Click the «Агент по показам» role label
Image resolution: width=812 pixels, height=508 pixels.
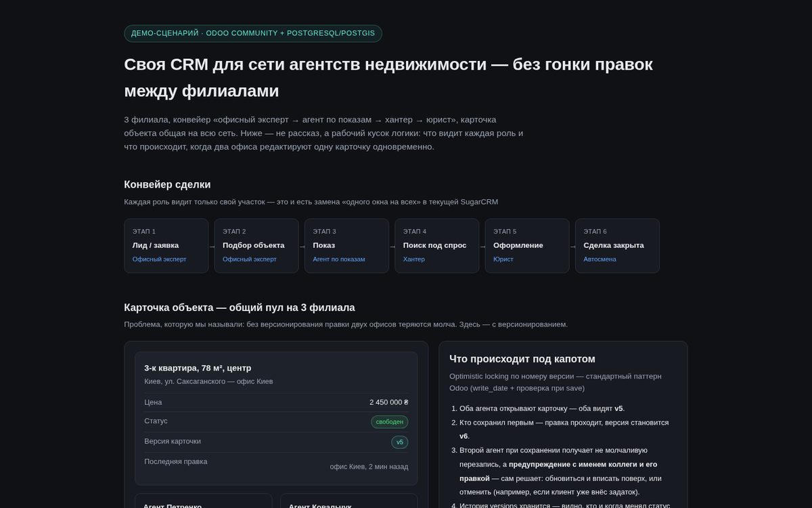tap(339, 259)
